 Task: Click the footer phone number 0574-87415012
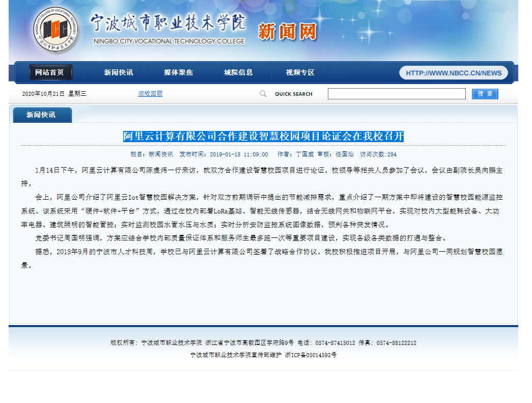pyautogui.click(x=335, y=343)
